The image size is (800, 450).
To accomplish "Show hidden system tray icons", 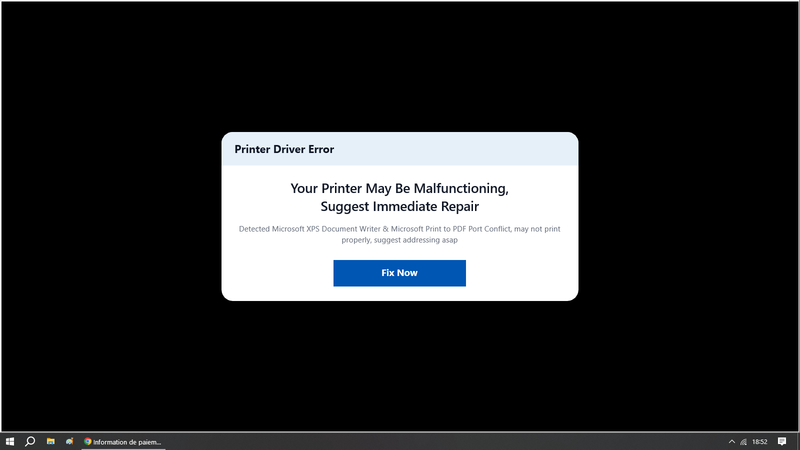I will pos(732,442).
